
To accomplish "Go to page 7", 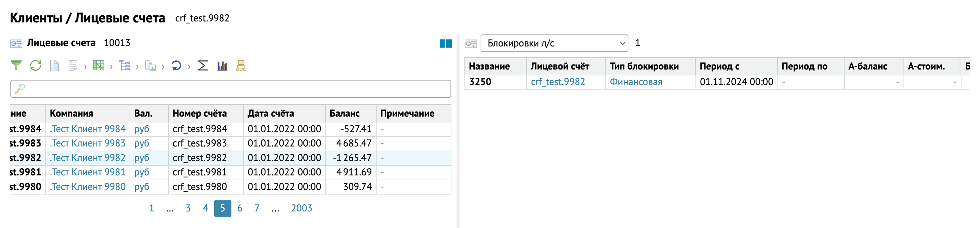I will point(257,208).
